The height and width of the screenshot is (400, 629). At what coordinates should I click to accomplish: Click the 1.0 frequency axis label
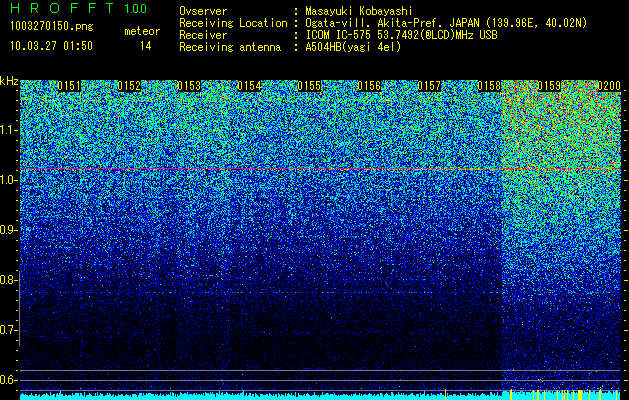click(x=9, y=180)
